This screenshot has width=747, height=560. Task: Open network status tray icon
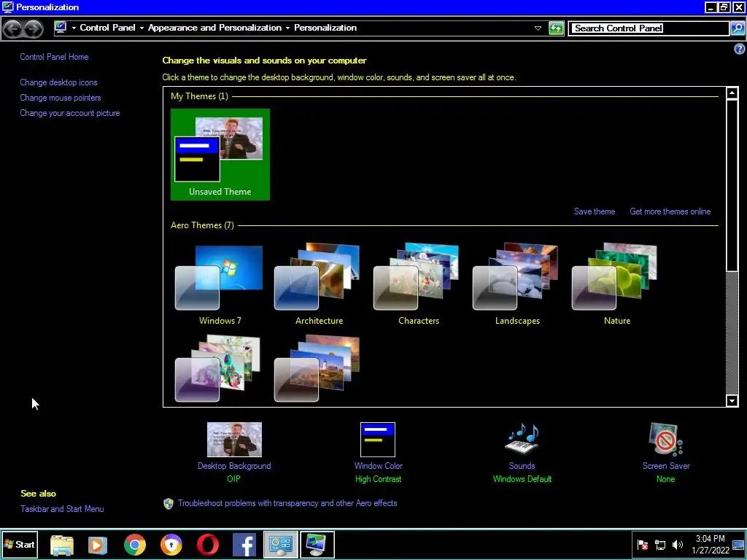pyautogui.click(x=659, y=545)
